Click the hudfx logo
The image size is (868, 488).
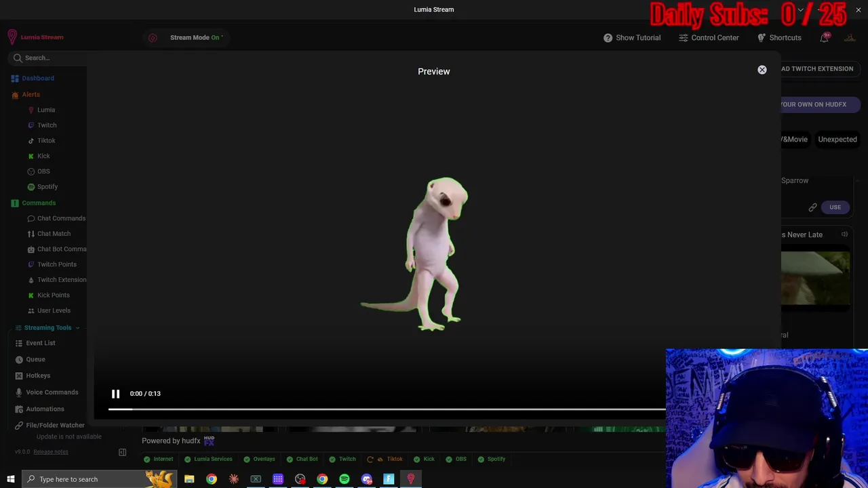click(x=209, y=441)
